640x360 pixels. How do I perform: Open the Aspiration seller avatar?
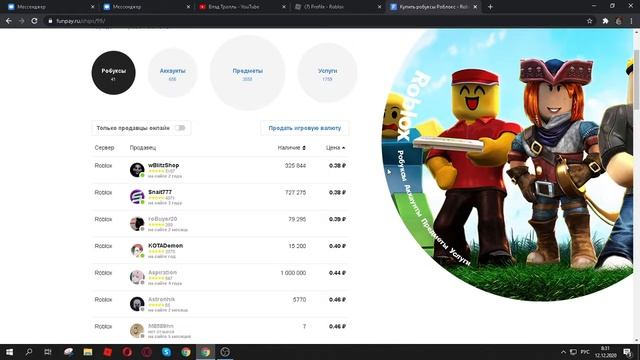[137, 277]
